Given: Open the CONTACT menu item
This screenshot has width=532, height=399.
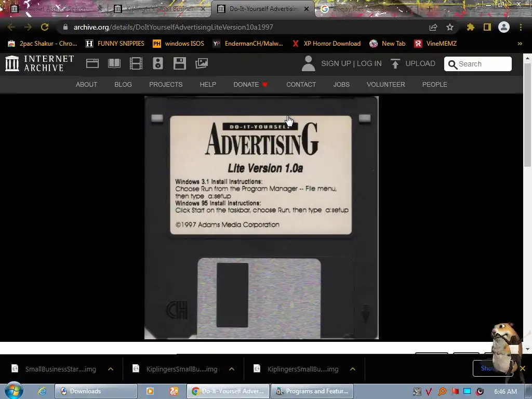Looking at the screenshot, I should [301, 85].
